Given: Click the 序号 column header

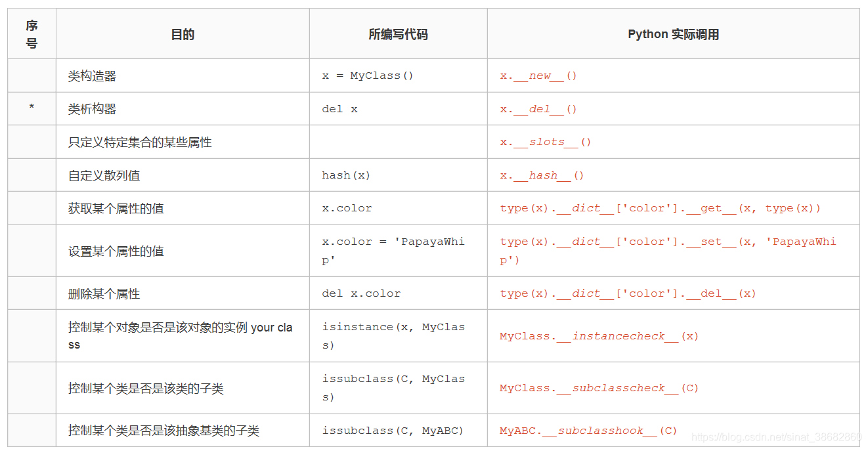Looking at the screenshot, I should point(32,34).
